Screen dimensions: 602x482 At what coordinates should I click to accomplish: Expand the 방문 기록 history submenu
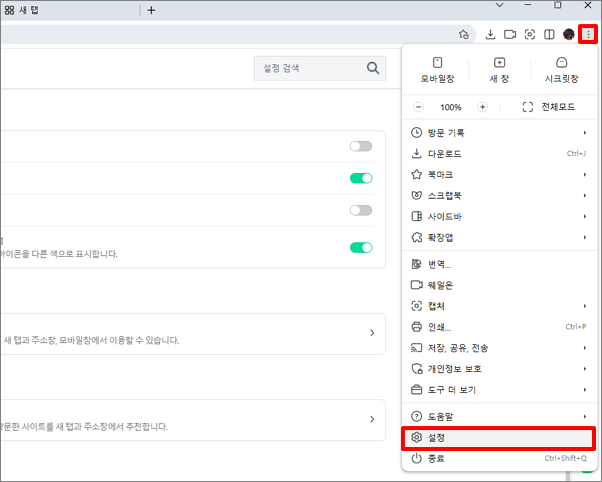[499, 133]
